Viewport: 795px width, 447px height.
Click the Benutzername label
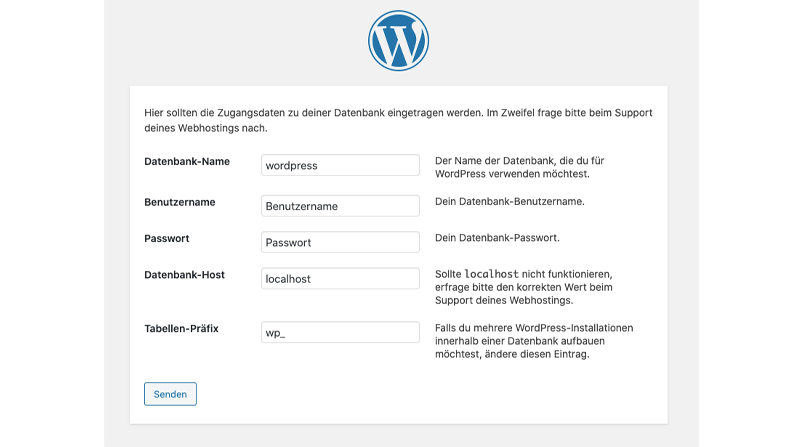tap(179, 202)
